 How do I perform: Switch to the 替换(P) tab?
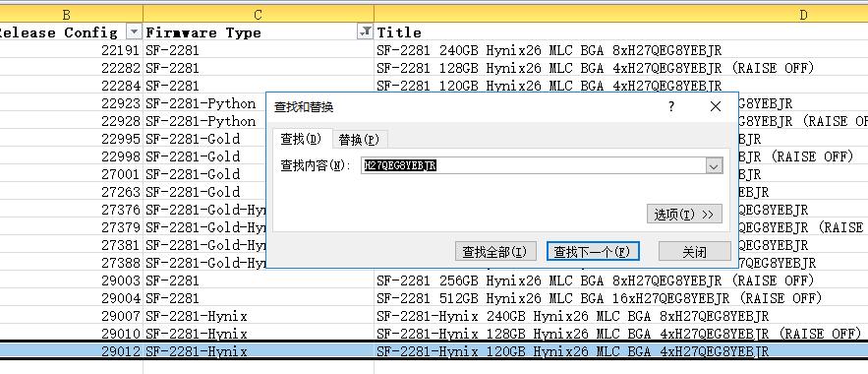(359, 140)
